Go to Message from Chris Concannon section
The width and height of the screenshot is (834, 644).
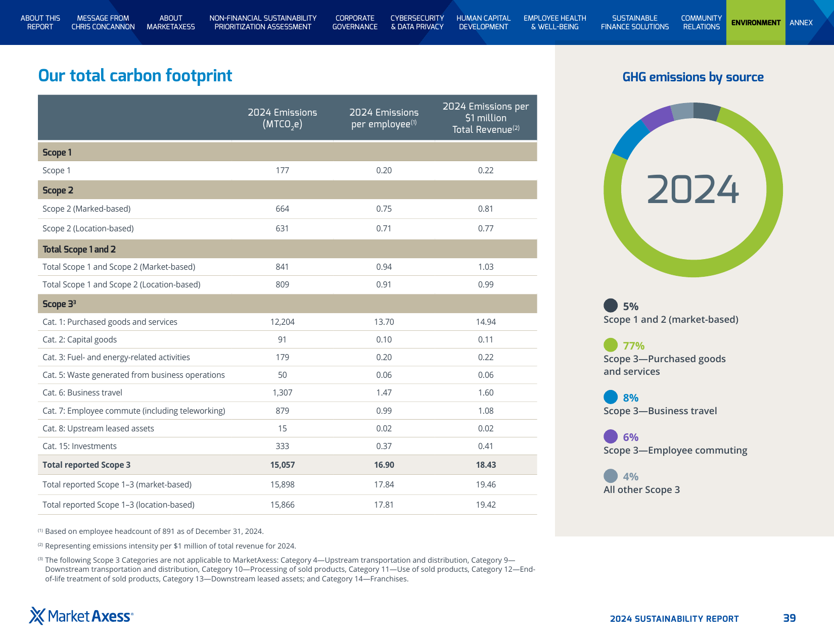[x=103, y=22]
